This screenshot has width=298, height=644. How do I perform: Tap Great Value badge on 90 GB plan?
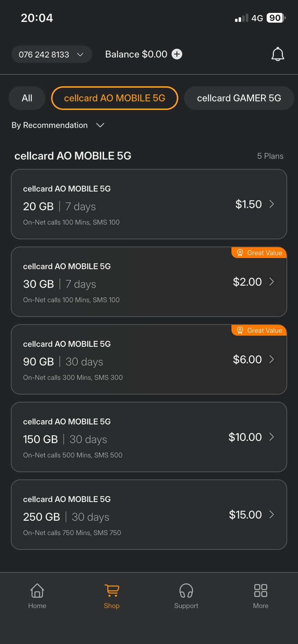click(x=259, y=330)
